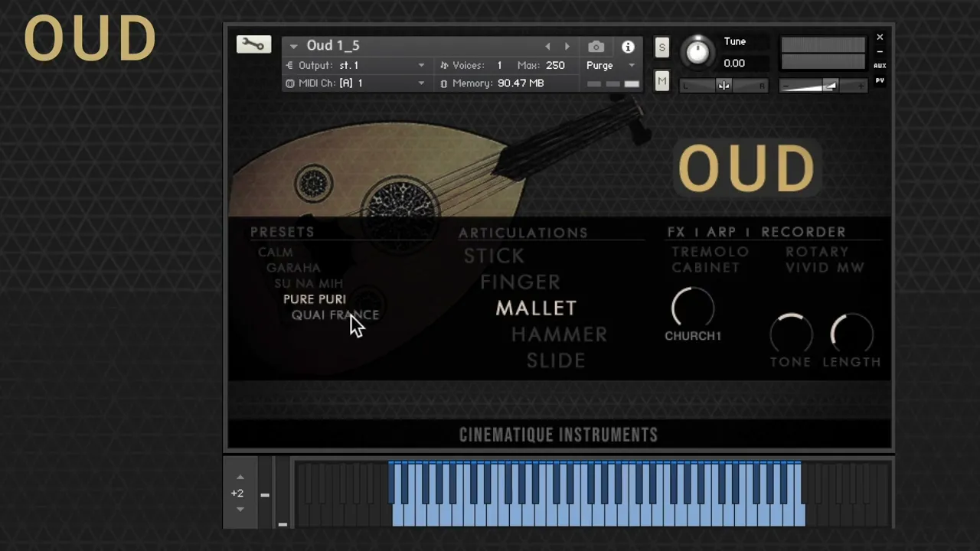Screen dimensions: 980x551
Task: Mute the Oud instrument
Action: click(661, 80)
